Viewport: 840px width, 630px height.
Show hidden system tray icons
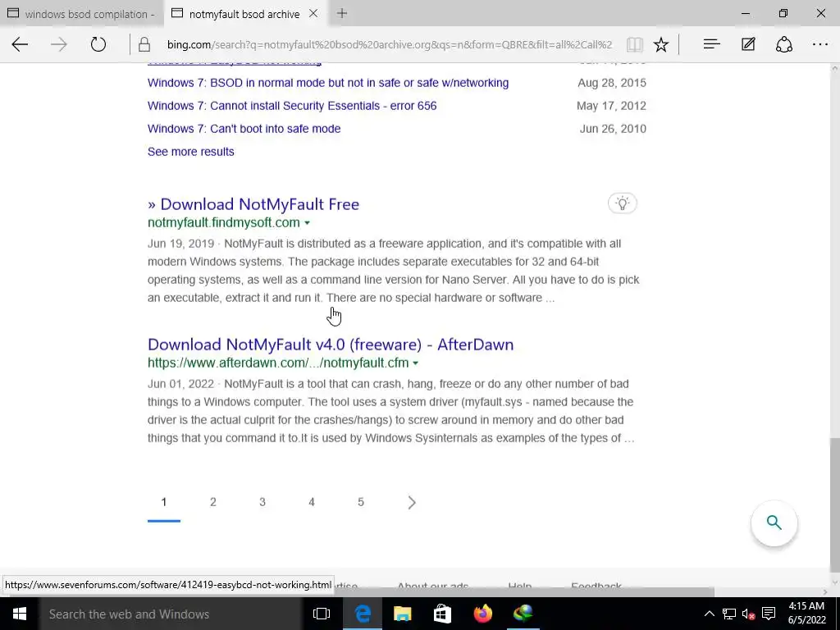[x=709, y=614]
